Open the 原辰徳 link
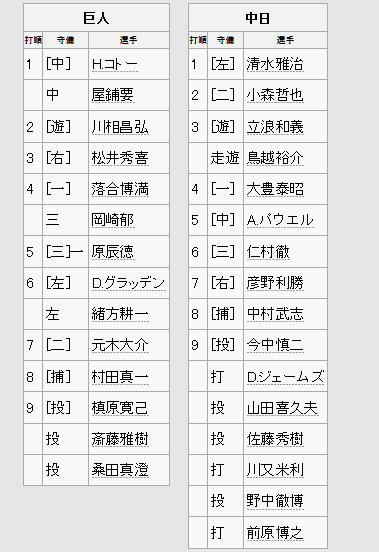Image resolution: width=379 pixels, height=552 pixels. [x=113, y=251]
